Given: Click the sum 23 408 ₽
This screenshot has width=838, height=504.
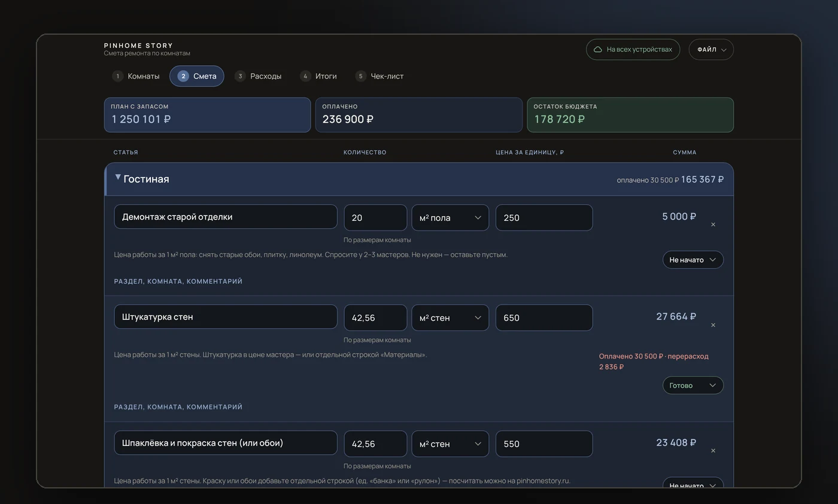Looking at the screenshot, I should point(676,443).
